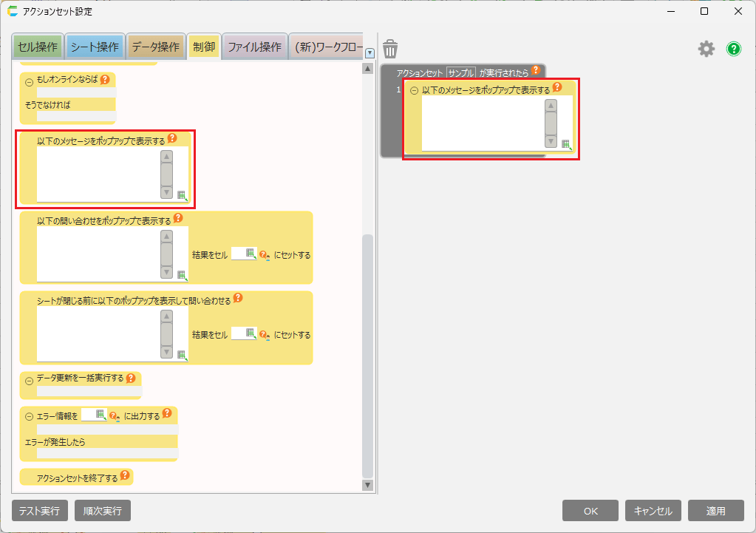
Task: Collapse the データ更新を一括実行する block
Action: tap(29, 380)
